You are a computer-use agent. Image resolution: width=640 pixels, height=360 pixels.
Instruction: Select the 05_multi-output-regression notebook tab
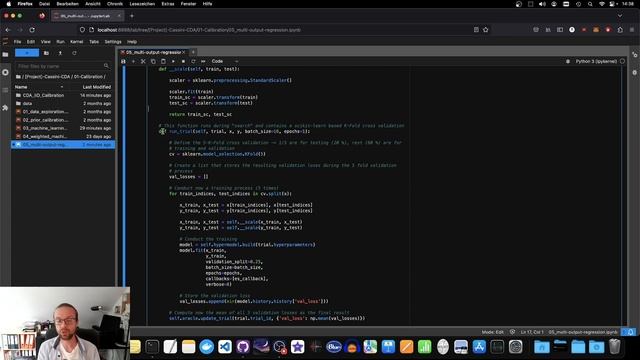pos(153,52)
